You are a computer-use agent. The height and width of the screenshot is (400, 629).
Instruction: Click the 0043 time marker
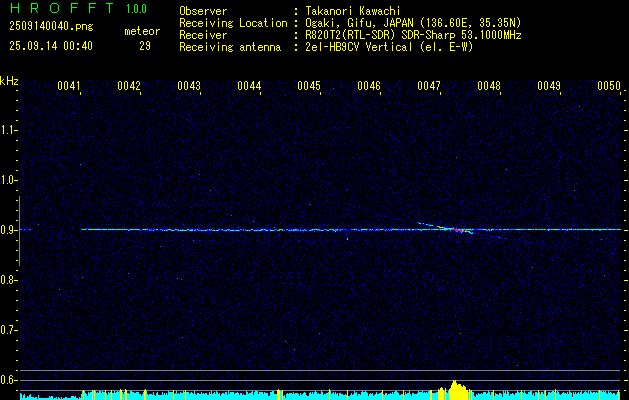189,86
